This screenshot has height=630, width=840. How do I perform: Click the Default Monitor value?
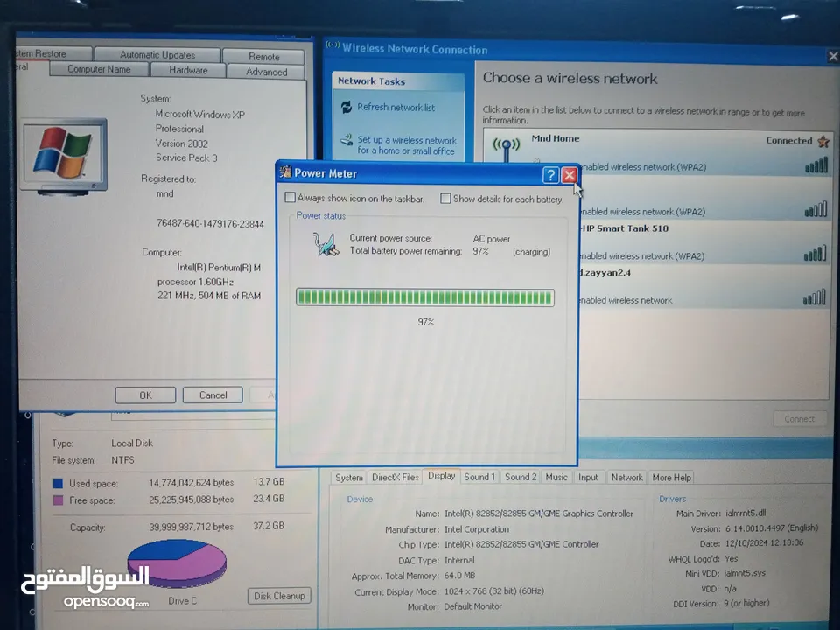point(473,606)
